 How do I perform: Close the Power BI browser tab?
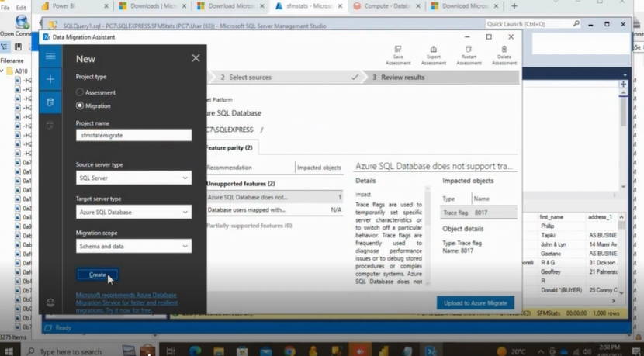(x=106, y=6)
